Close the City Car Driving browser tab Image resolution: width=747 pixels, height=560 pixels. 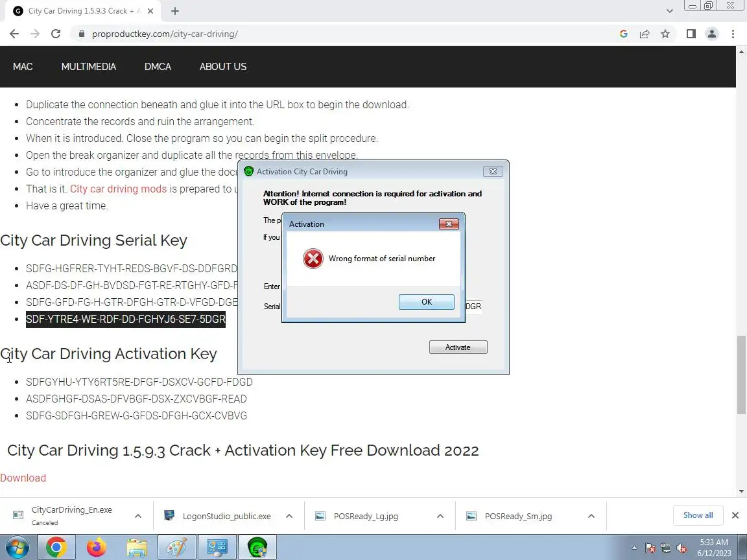pyautogui.click(x=150, y=11)
